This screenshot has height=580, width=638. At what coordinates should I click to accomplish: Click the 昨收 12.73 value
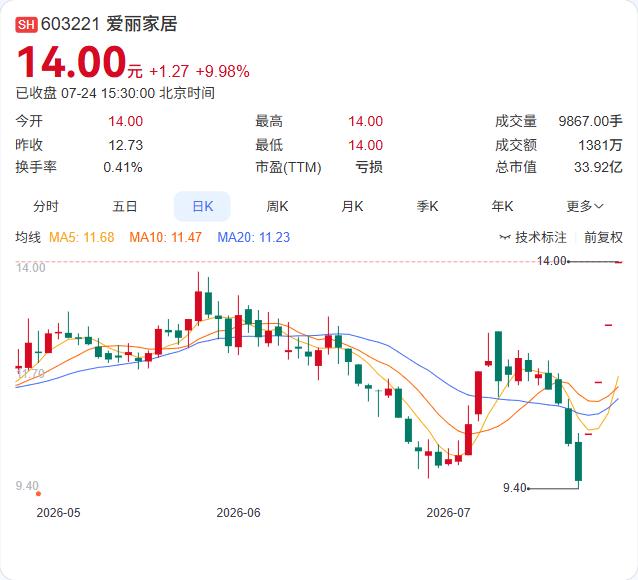(125, 145)
